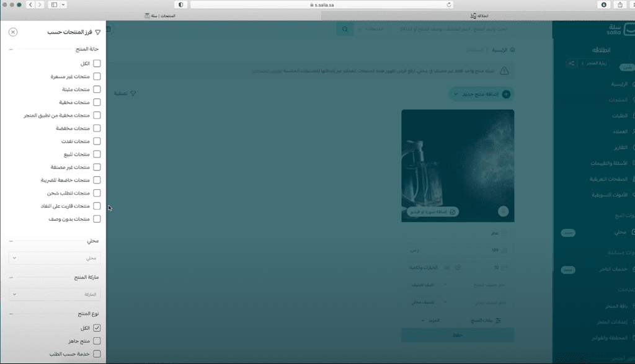Viewport: 635px width, 364px height.
Task: Check منتجات مخفية من تطبيق المتجر
Action: pos(97,115)
